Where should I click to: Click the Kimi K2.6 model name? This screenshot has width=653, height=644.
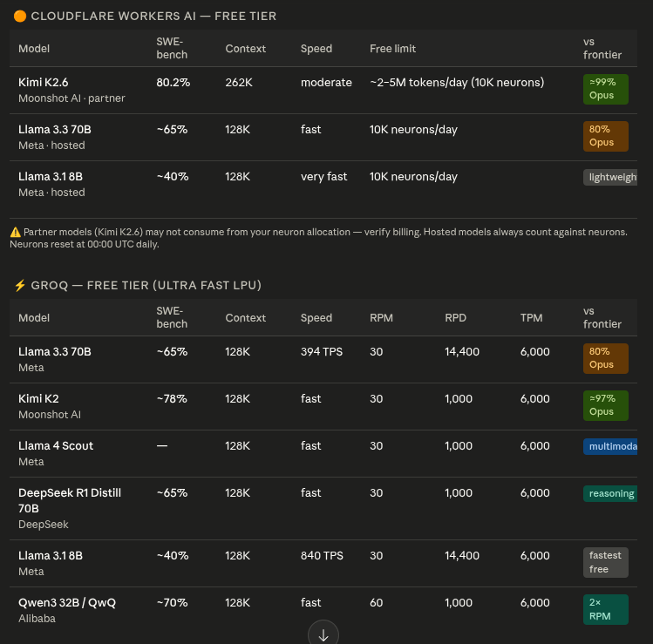(44, 83)
